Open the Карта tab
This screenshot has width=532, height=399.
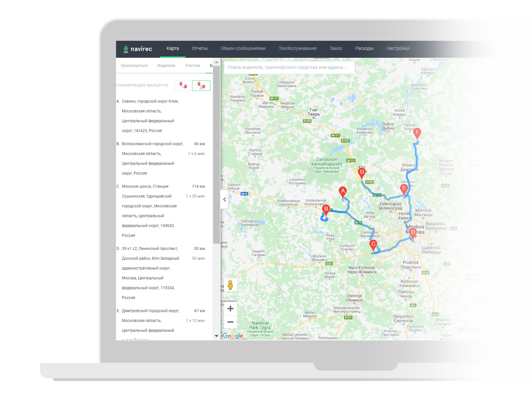tap(173, 48)
